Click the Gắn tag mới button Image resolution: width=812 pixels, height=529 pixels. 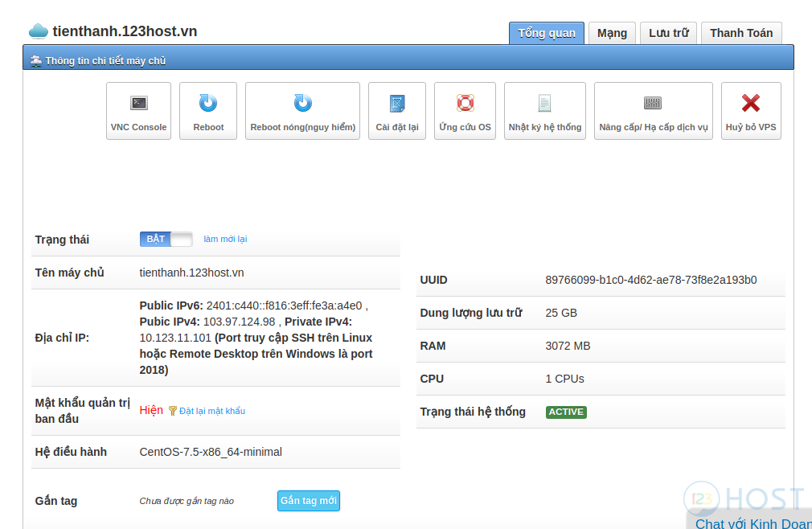[309, 501]
